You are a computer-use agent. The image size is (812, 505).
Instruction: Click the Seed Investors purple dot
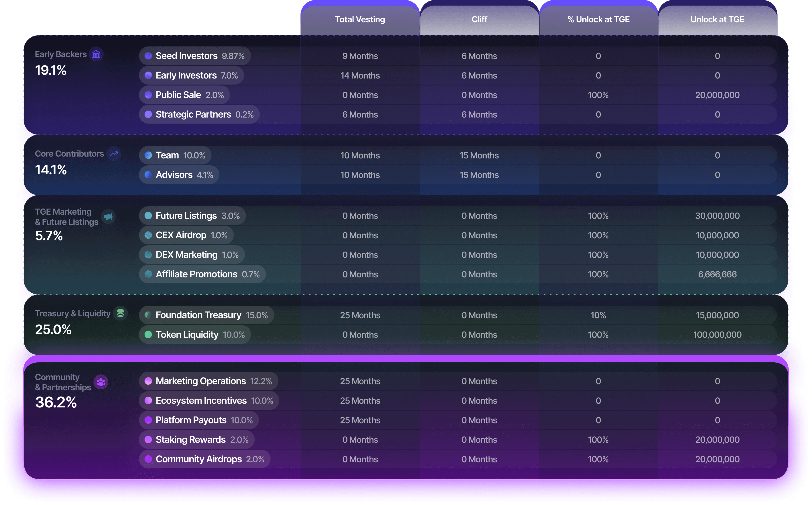pos(148,56)
